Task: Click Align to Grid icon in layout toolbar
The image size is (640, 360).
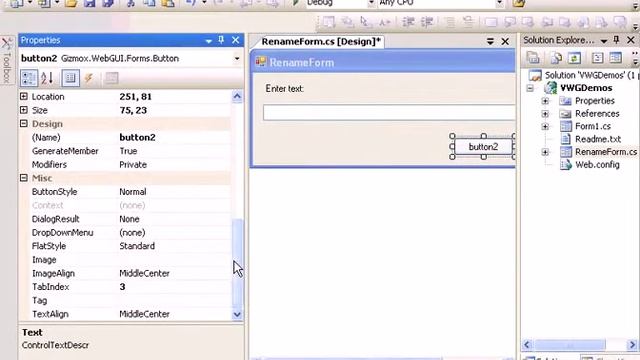Action: pyautogui.click(x=328, y=22)
